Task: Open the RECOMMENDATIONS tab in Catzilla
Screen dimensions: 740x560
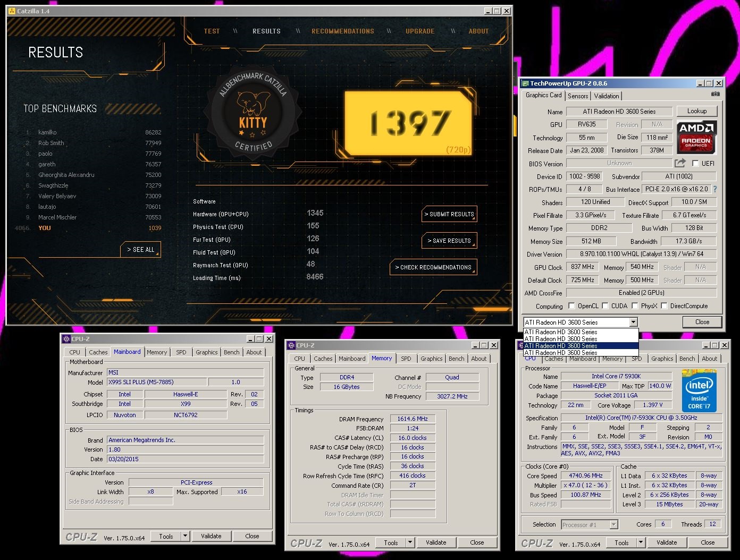Action: (343, 31)
